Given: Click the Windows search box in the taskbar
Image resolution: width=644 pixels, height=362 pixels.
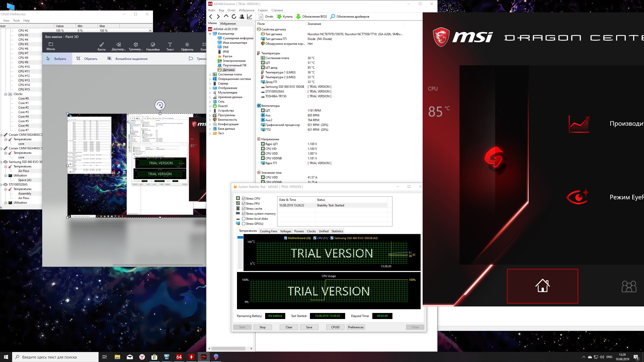Looking at the screenshot, I should [x=55, y=357].
